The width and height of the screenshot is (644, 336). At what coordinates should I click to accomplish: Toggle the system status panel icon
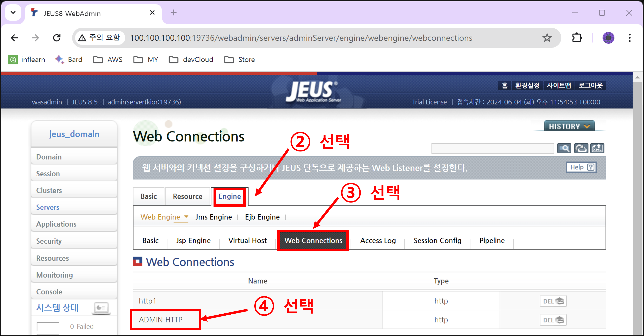101,308
